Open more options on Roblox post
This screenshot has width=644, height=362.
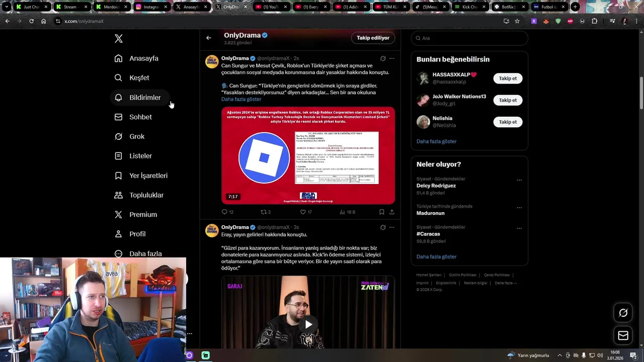(x=392, y=58)
